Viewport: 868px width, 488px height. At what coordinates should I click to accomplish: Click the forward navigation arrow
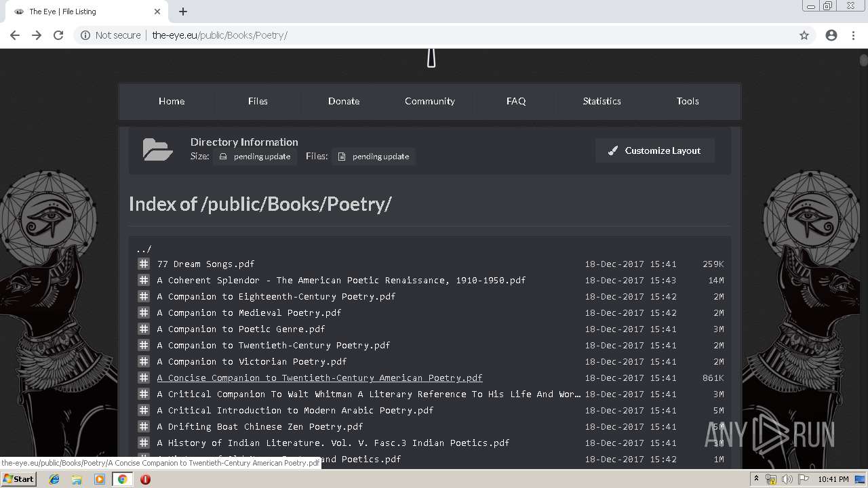point(37,35)
